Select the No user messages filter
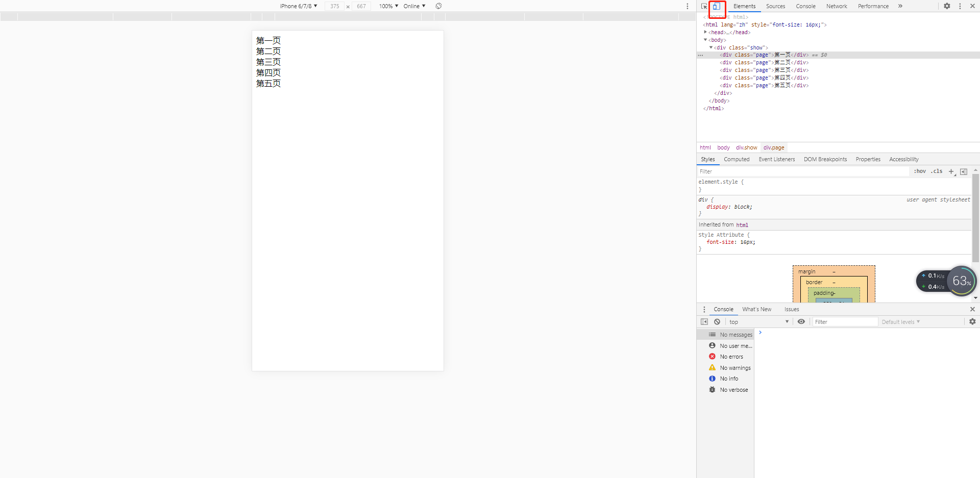This screenshot has height=478, width=980. point(725,346)
